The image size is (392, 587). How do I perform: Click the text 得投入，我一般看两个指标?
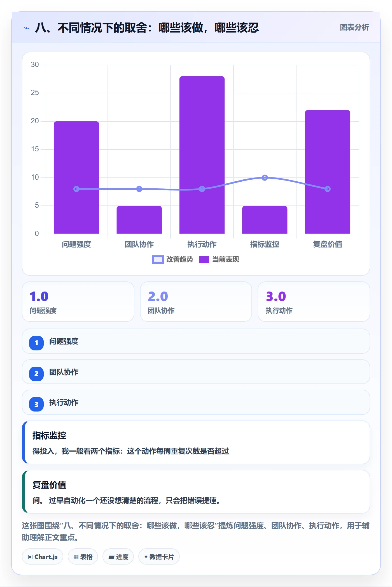[x=76, y=451]
